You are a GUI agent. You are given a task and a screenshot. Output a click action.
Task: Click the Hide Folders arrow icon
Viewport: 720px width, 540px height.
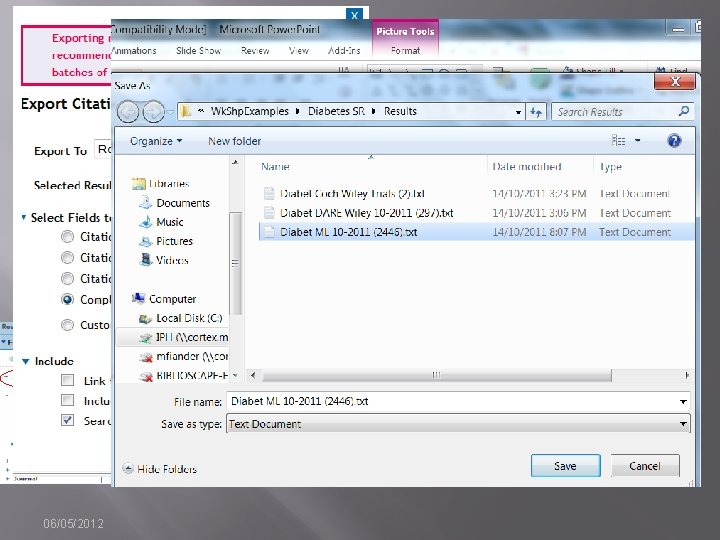(x=128, y=468)
